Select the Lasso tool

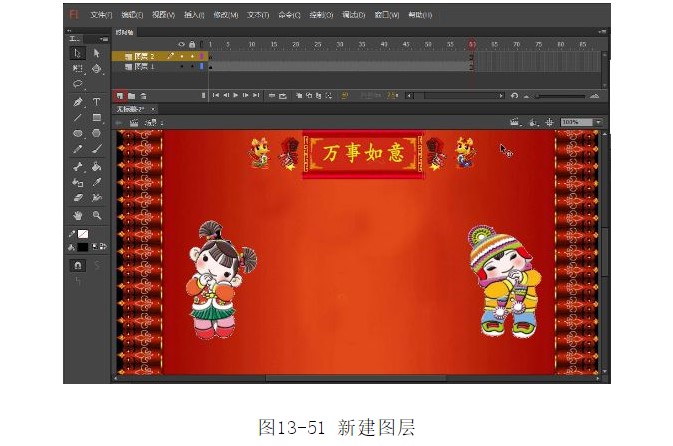[78, 85]
